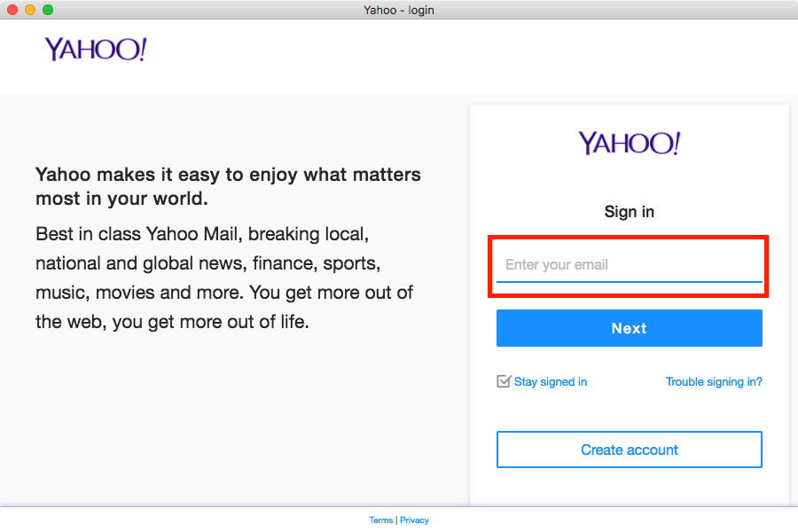Screen dimensions: 798x532
Task: Click the Stay signed in label text
Action: point(550,382)
